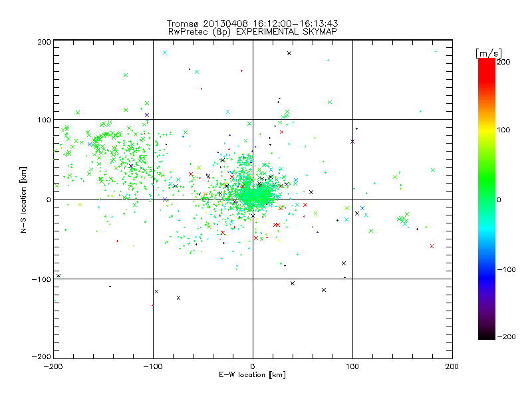Click the y-axis tick label '200' at top
Image resolution: width=532 pixels, height=399 pixels.
click(x=44, y=42)
